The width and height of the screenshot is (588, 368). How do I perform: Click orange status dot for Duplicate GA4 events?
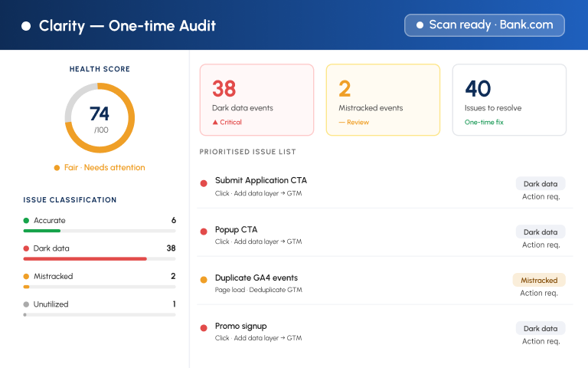point(204,280)
